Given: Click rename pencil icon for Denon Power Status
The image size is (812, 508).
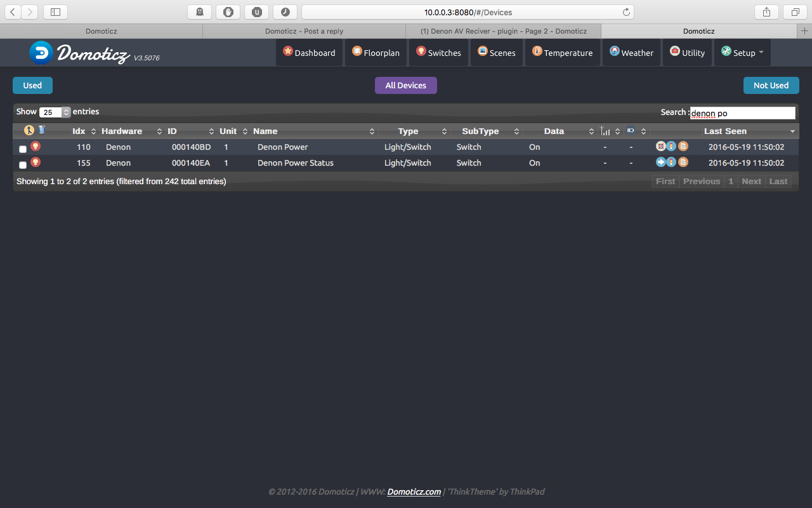Looking at the screenshot, I should [671, 162].
